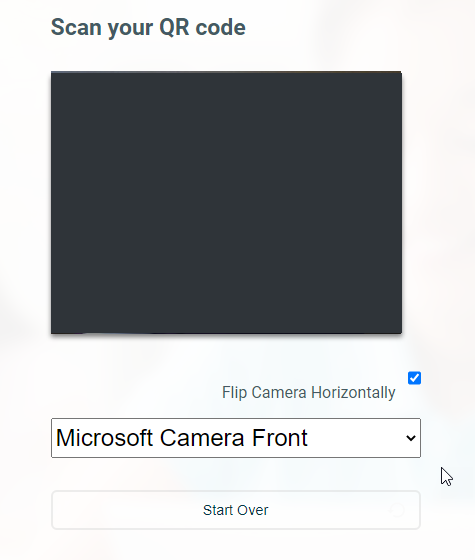Viewport: 475px width, 560px height.
Task: Expand the camera device selection list
Action: click(x=236, y=438)
